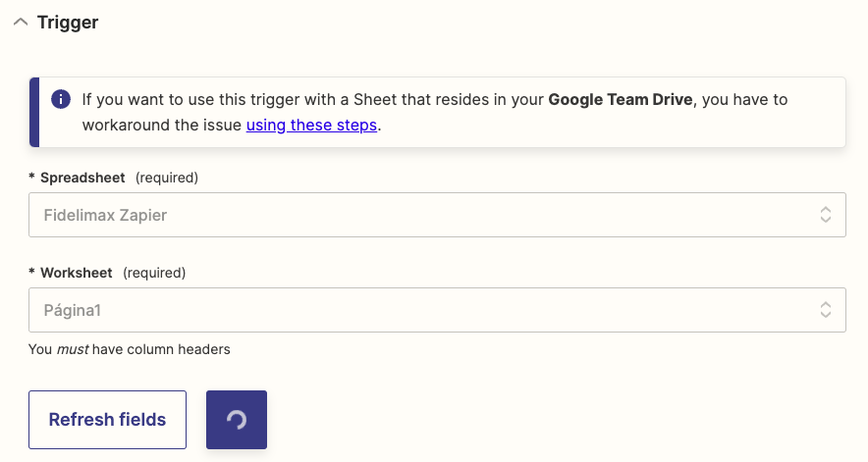Click the up-down arrows in Worksheet field
The height and width of the screenshot is (462, 868).
click(826, 310)
